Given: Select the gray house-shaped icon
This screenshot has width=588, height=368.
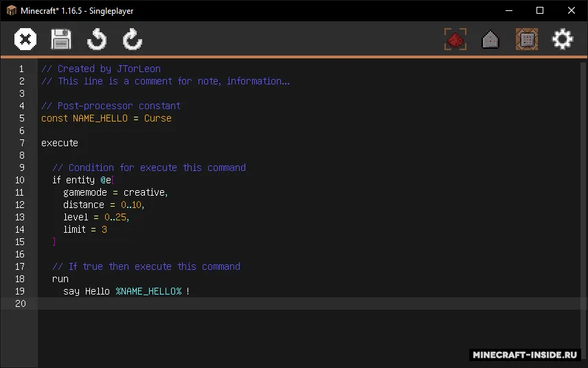Looking at the screenshot, I should 490,39.
